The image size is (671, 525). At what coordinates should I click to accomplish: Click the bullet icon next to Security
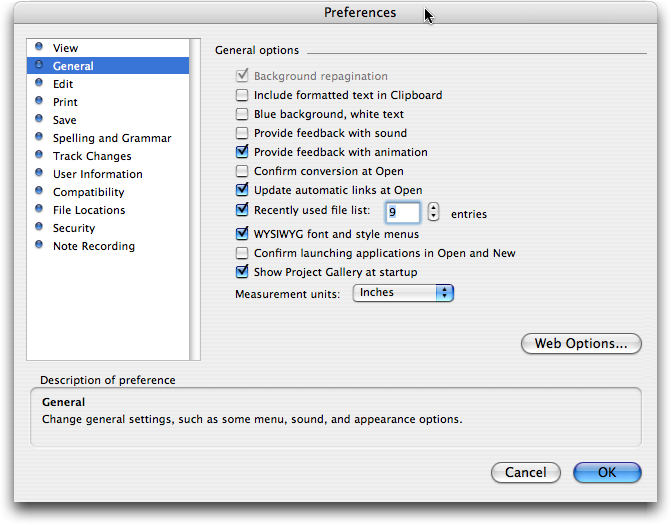point(39,227)
